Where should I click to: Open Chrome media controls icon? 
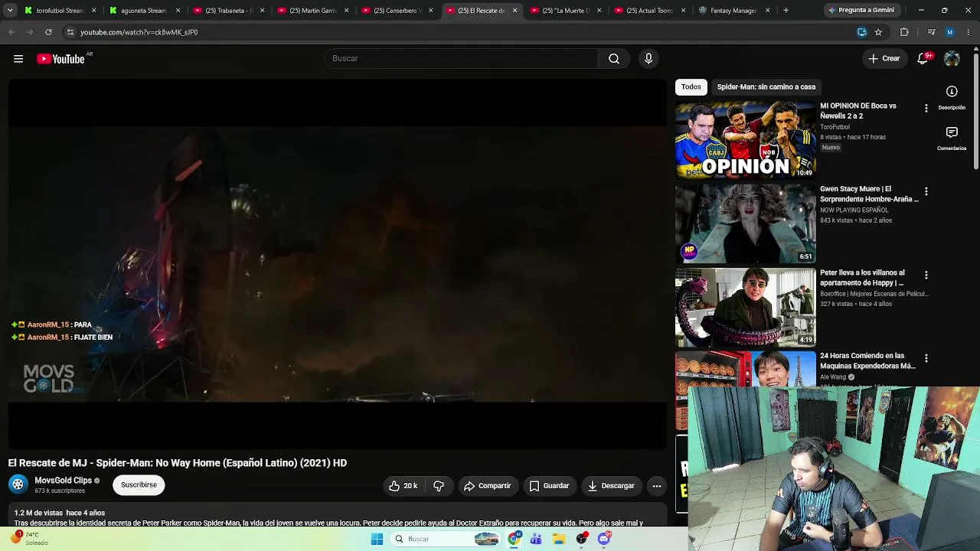point(931,32)
